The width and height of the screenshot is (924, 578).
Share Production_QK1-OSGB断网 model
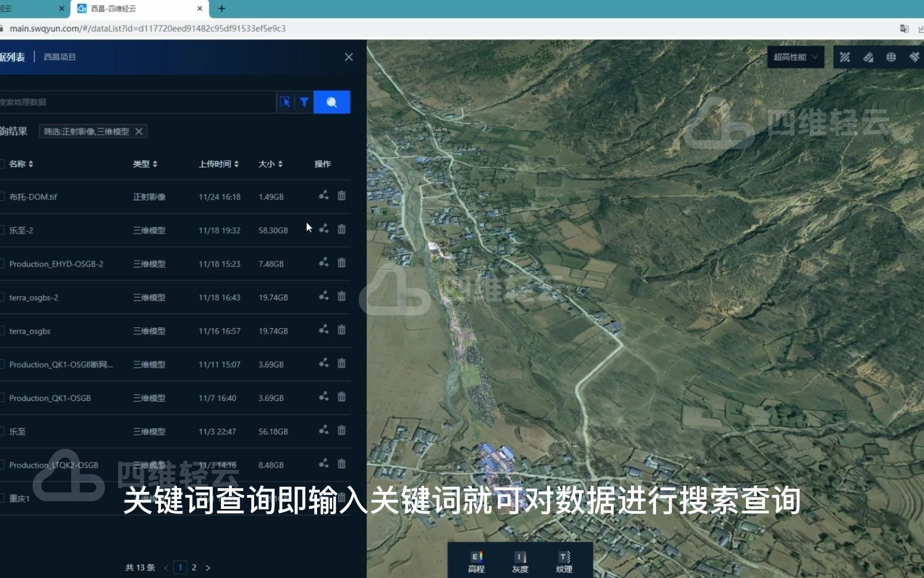[x=324, y=363]
